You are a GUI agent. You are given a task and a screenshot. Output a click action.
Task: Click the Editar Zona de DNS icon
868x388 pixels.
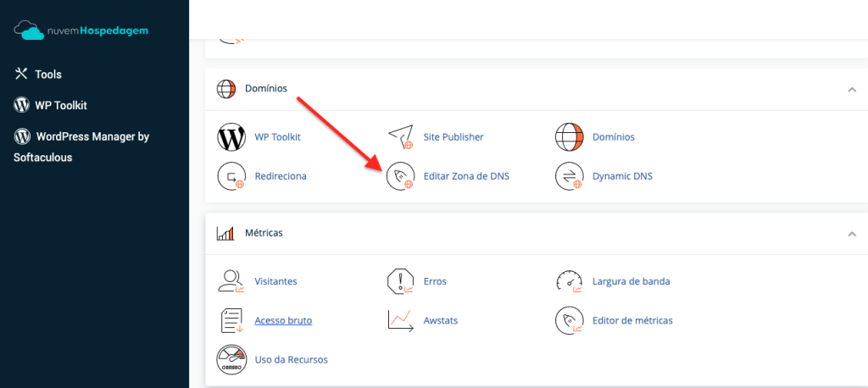(x=400, y=176)
